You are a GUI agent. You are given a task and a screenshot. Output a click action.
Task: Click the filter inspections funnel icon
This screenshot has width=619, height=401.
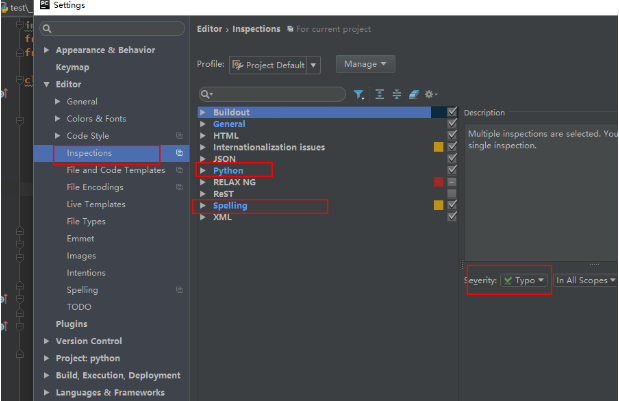[x=359, y=94]
